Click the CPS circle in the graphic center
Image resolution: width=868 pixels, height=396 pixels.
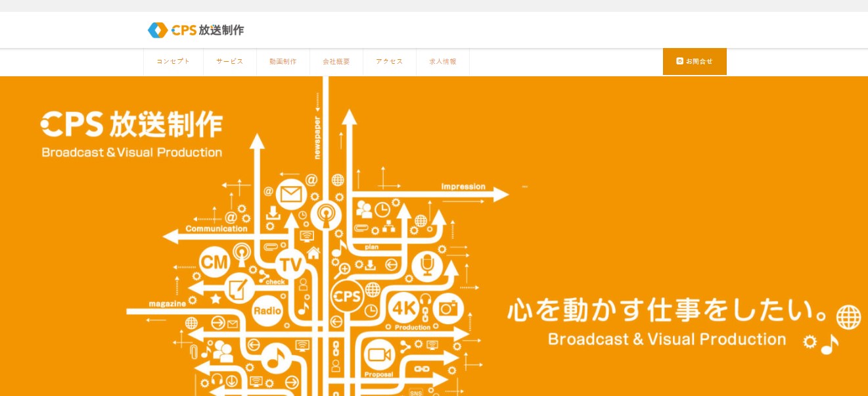(x=347, y=297)
